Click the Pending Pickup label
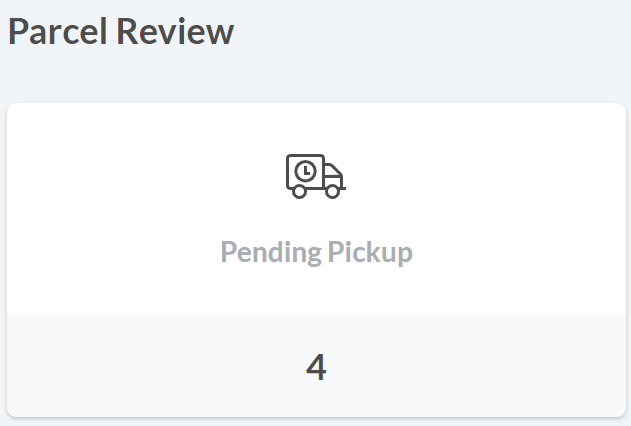Screen dimensions: 631x426 click(316, 252)
